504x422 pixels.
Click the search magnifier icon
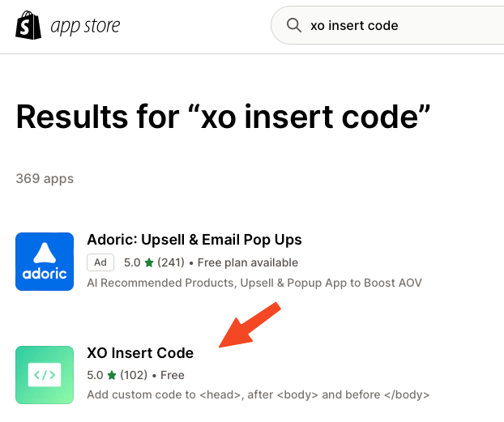[x=294, y=26]
